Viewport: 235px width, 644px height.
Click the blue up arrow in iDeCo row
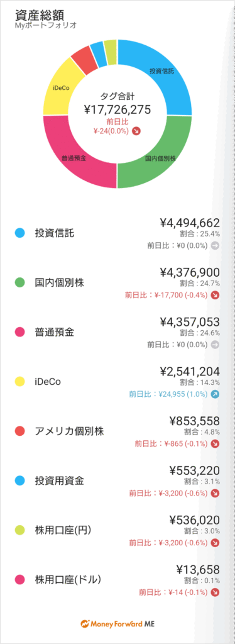pyautogui.click(x=215, y=394)
